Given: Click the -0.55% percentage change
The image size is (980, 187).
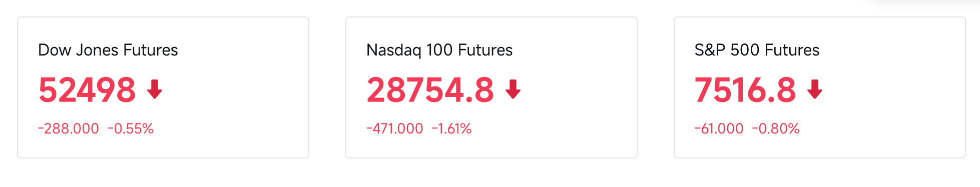Looking at the screenshot, I should coord(131,128).
